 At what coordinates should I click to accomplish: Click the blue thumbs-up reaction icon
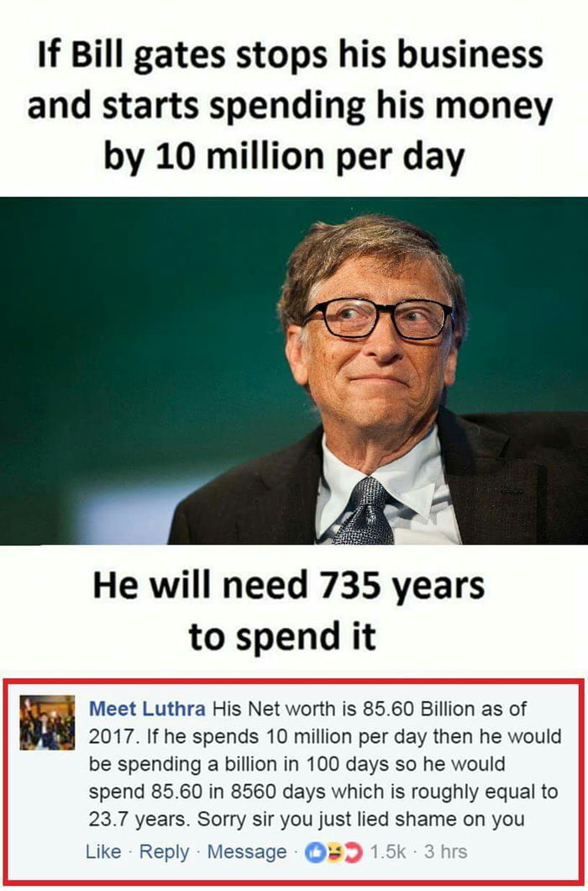[315, 851]
